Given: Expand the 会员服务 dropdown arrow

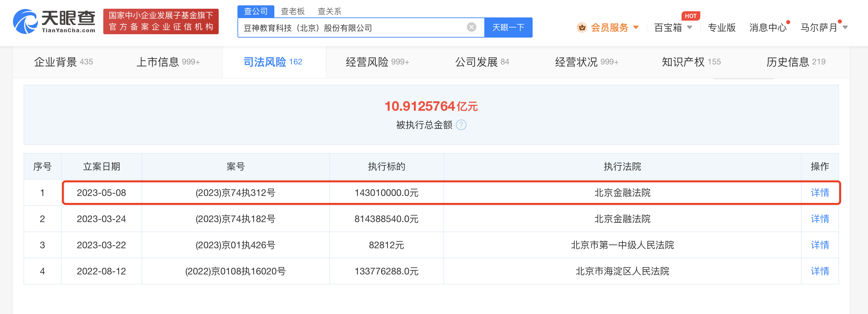Looking at the screenshot, I should pyautogui.click(x=636, y=28).
